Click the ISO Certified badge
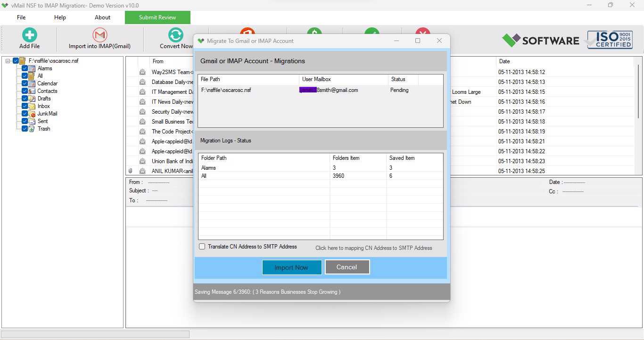This screenshot has width=644, height=340. coord(609,40)
